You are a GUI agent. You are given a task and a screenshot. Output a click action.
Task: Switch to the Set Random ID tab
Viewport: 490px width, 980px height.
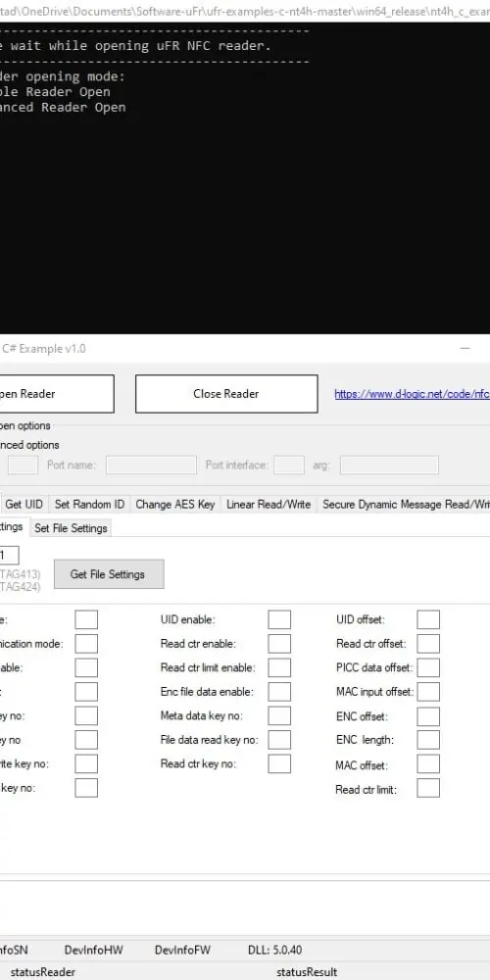point(89,505)
